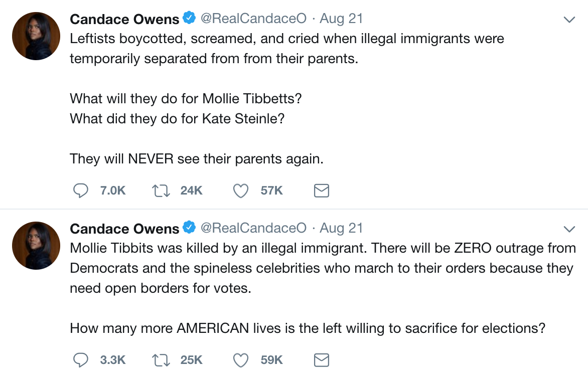Open Aug 21 timestamp of second tweet

pyautogui.click(x=341, y=228)
